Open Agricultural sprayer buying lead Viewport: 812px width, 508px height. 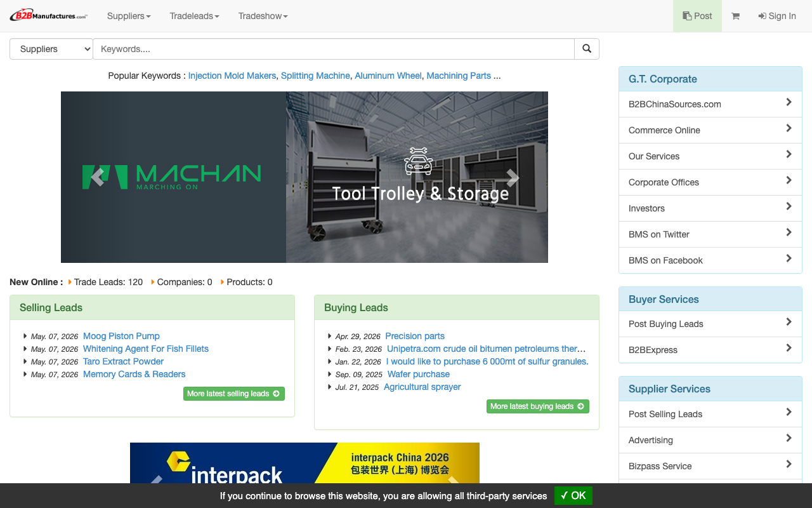[x=422, y=387]
